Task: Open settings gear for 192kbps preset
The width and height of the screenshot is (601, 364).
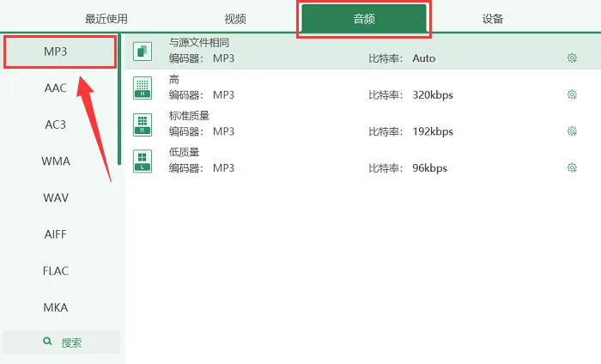Action: (572, 131)
